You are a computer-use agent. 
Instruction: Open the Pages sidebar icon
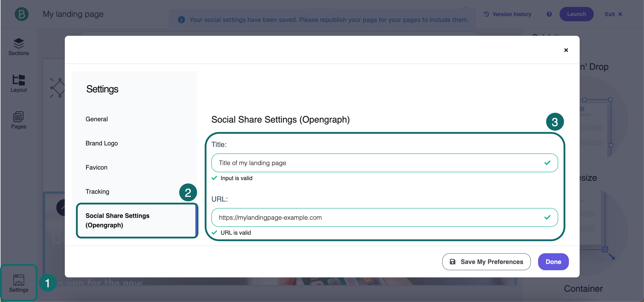(19, 120)
